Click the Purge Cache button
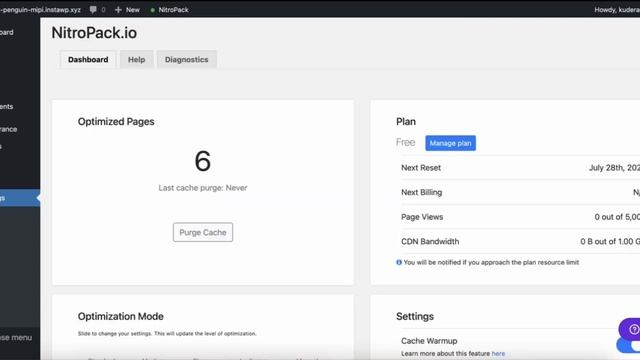Image resolution: width=640 pixels, height=360 pixels. coord(203,232)
